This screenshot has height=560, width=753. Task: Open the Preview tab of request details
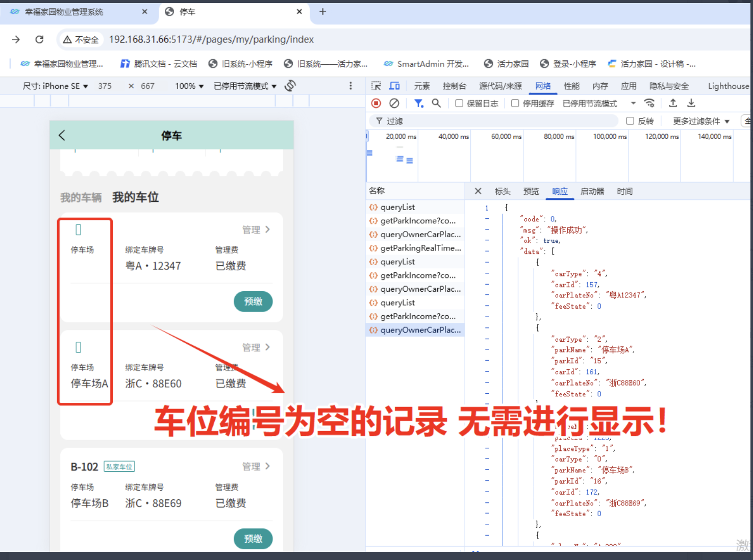531,191
